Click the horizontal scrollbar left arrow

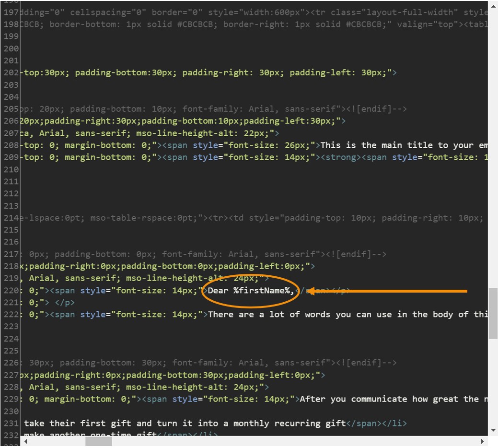point(25,441)
